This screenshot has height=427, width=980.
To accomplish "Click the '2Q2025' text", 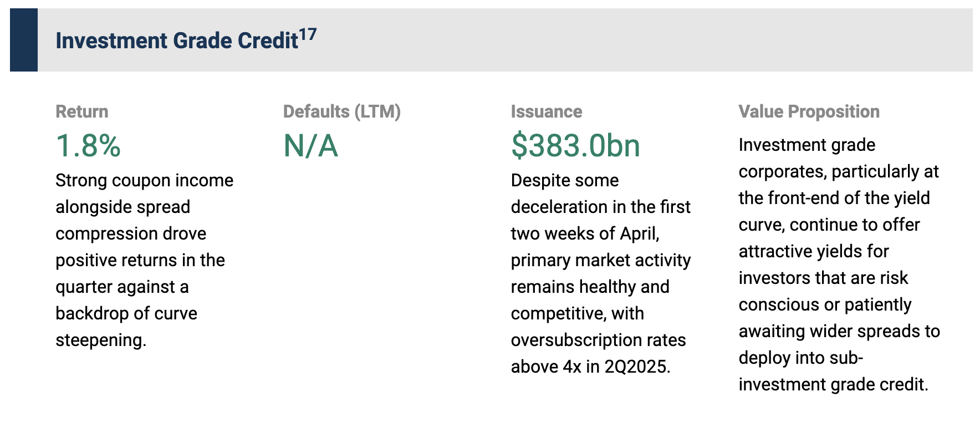I will pos(636,367).
